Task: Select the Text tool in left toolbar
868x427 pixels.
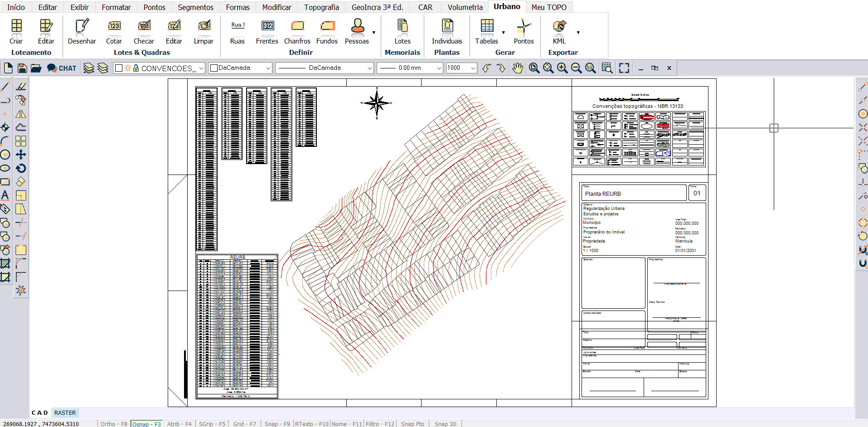Action: tap(5, 195)
